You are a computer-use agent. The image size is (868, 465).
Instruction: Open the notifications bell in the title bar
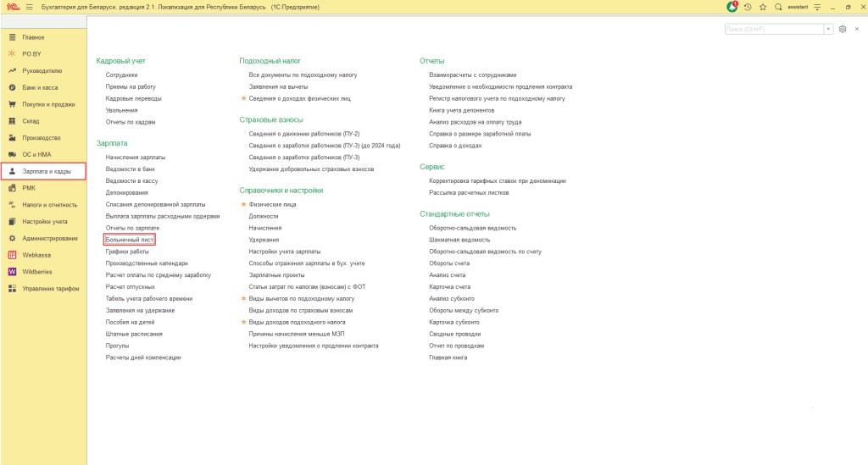(x=732, y=7)
